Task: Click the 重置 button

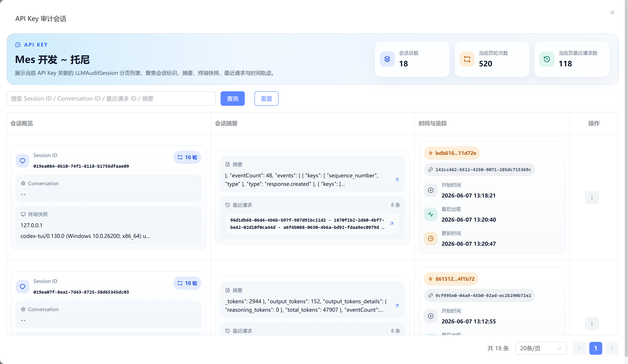Action: (266, 99)
